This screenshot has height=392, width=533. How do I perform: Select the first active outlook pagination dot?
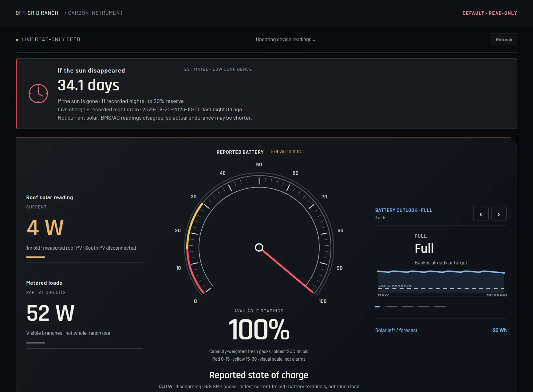point(377,307)
